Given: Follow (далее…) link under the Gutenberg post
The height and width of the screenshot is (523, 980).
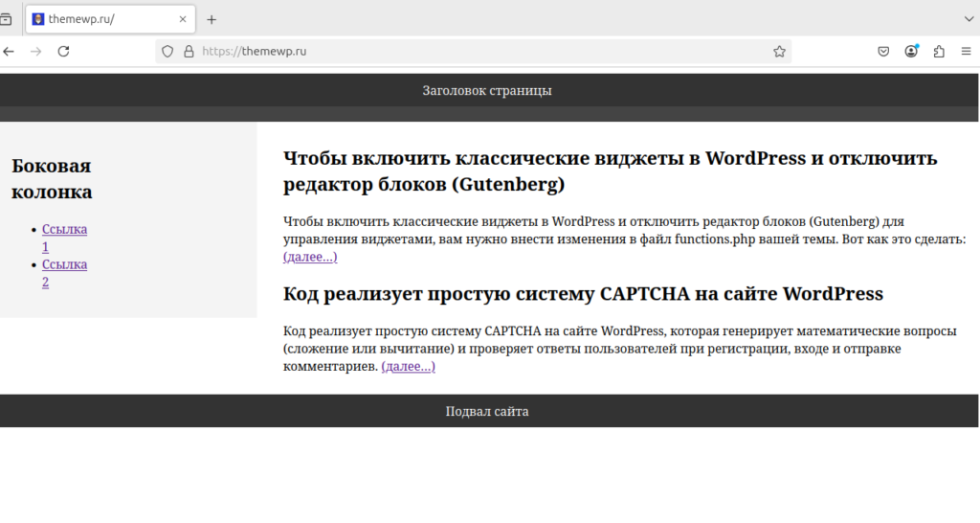Looking at the screenshot, I should pos(310,257).
